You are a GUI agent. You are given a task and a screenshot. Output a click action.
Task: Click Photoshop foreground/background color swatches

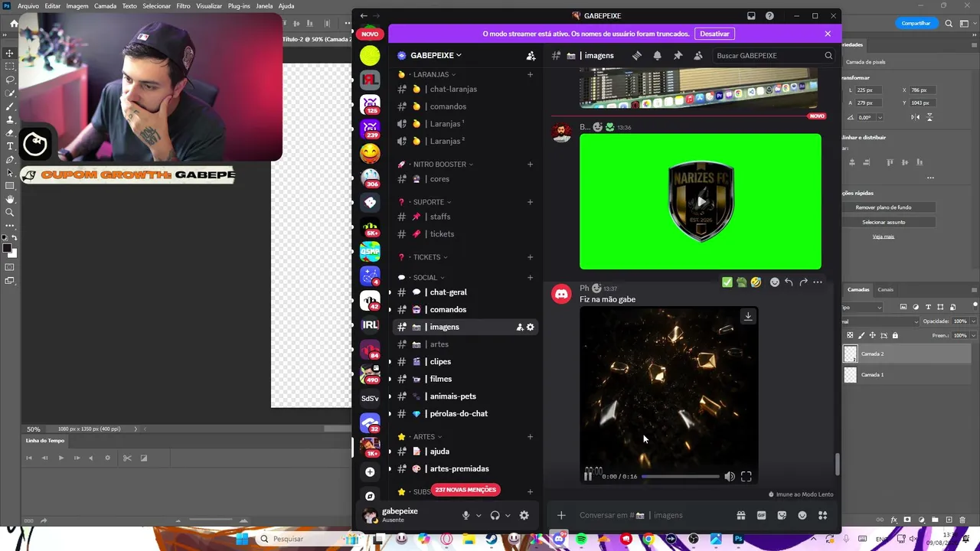(x=8, y=250)
